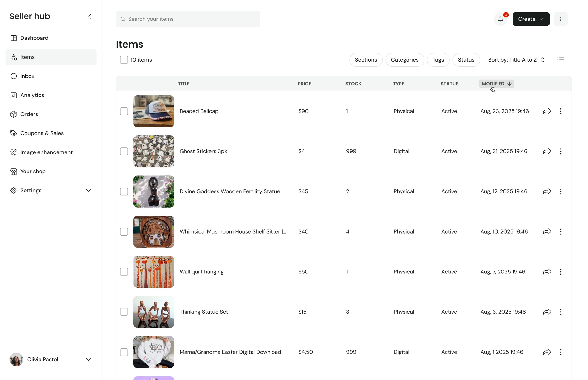The image size is (588, 380).
Task: Open Divine Goddess Statue thumbnail
Action: 153,191
